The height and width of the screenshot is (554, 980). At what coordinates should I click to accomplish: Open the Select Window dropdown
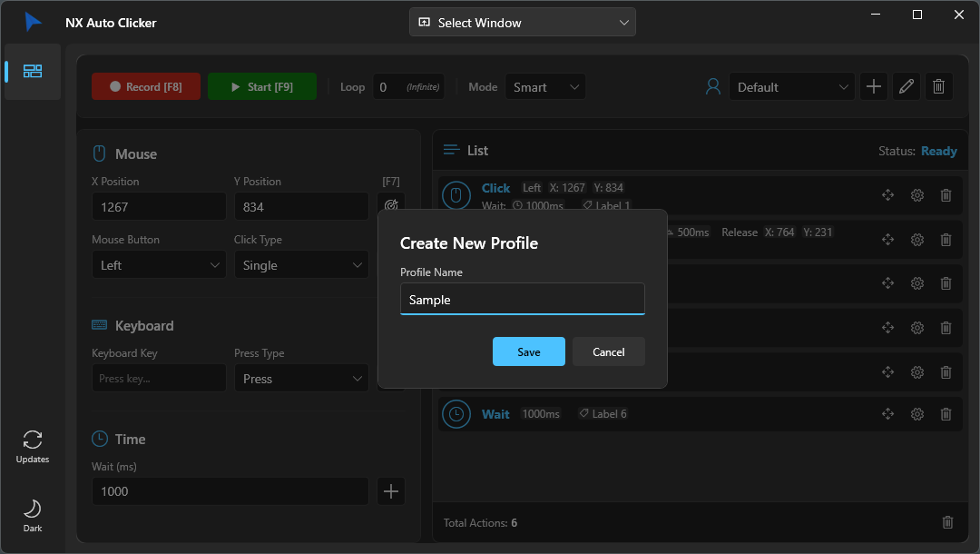522,22
